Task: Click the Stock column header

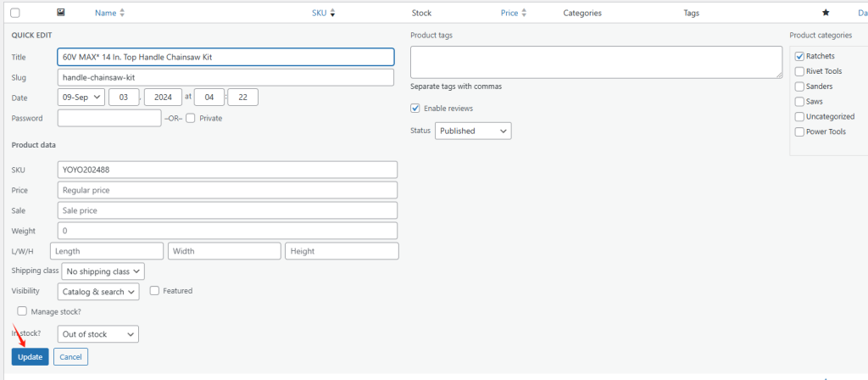Action: click(421, 13)
